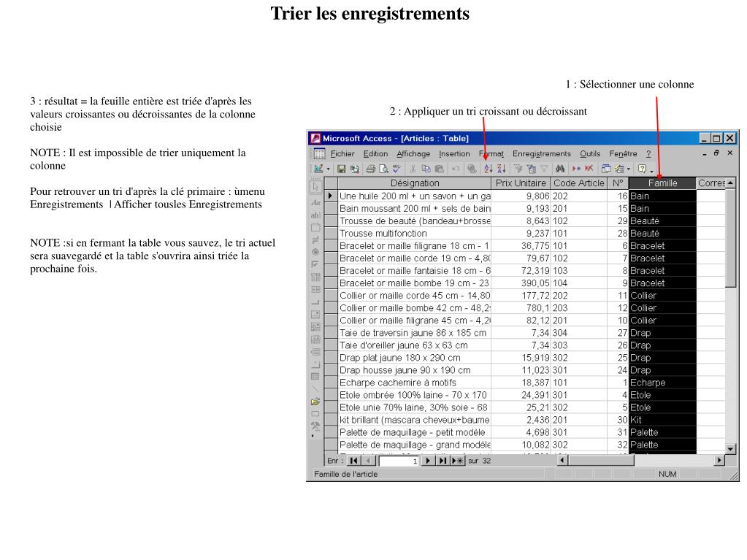Click the hammer tools icon in toolbox

point(315,426)
